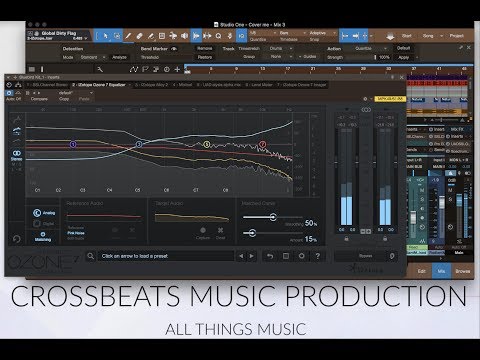Click the Apply button
The image size is (480, 360).
pos(403,57)
